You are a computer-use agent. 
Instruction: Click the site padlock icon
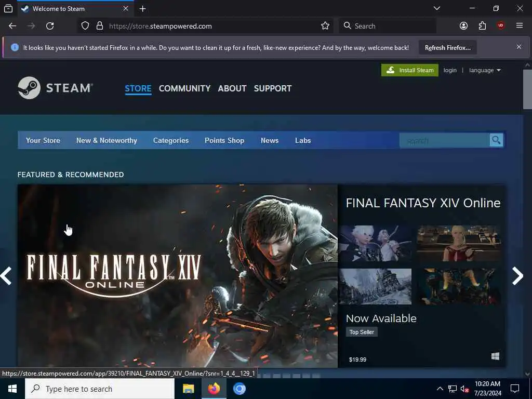tap(99, 26)
